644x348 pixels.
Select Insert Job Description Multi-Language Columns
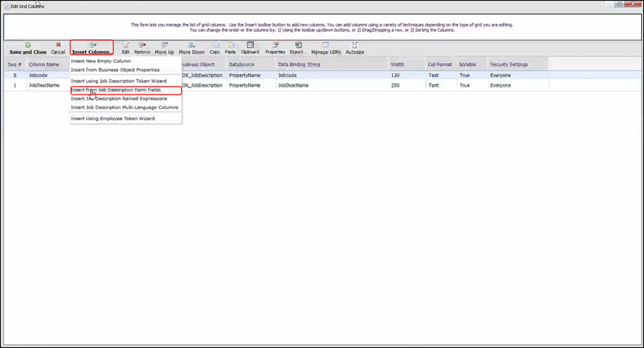pyautogui.click(x=125, y=107)
